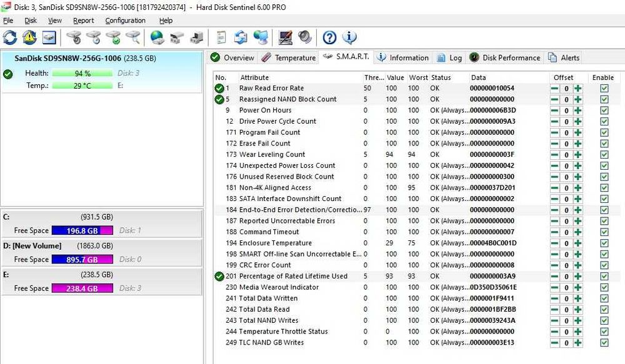Screen dimensions: 625x364
Task: Open the Report menu
Action: click(x=83, y=21)
